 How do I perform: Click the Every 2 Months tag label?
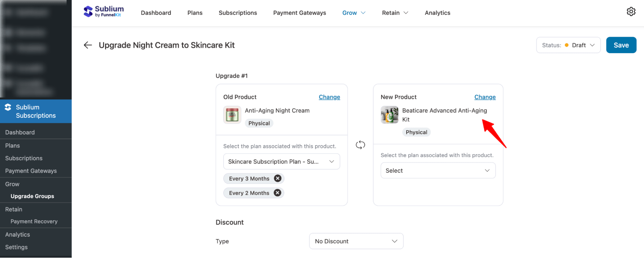point(249,193)
